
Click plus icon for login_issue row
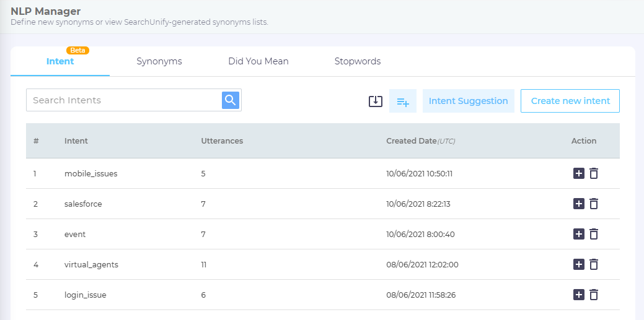579,295
